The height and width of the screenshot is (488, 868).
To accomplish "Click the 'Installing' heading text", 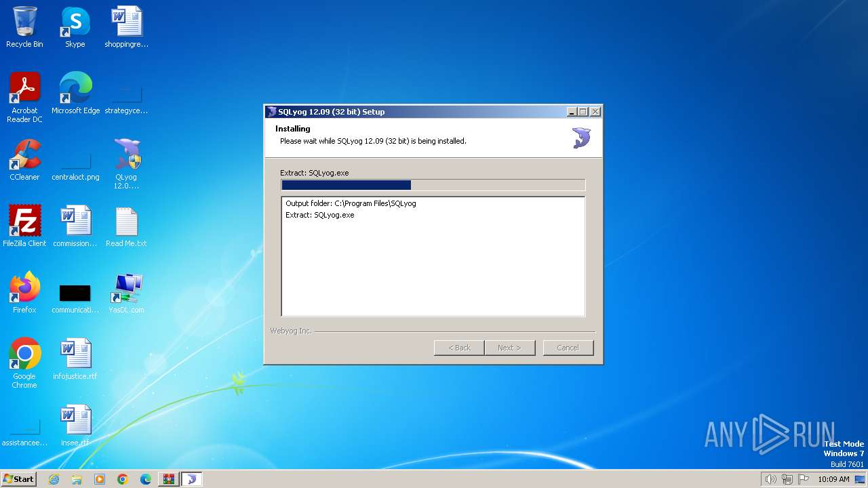I will pos(293,129).
